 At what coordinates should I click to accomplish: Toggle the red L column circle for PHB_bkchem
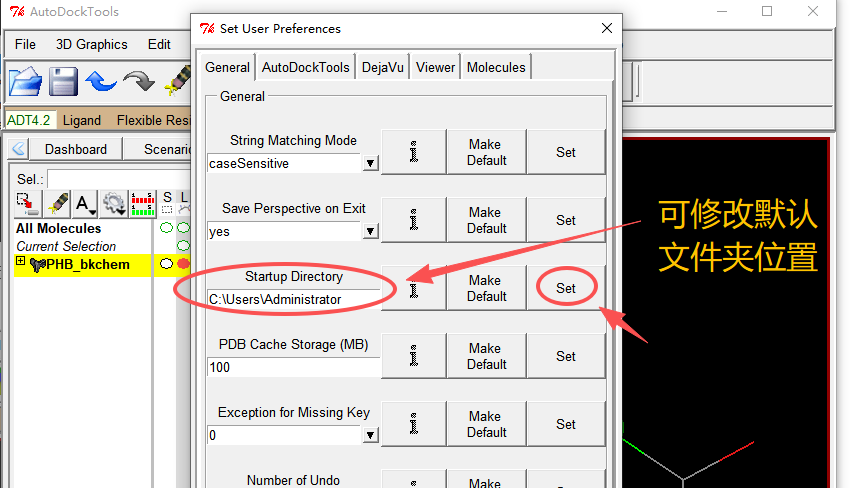click(x=183, y=264)
